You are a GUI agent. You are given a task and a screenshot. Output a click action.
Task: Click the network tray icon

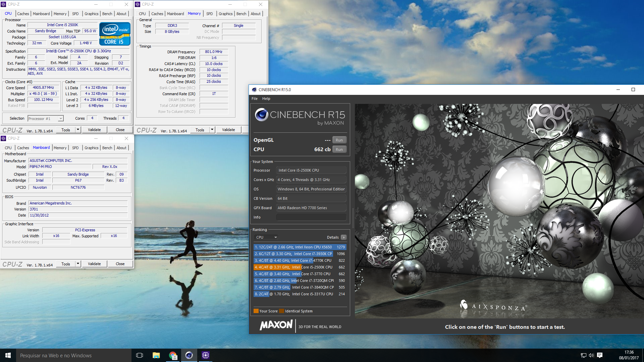[583, 355]
